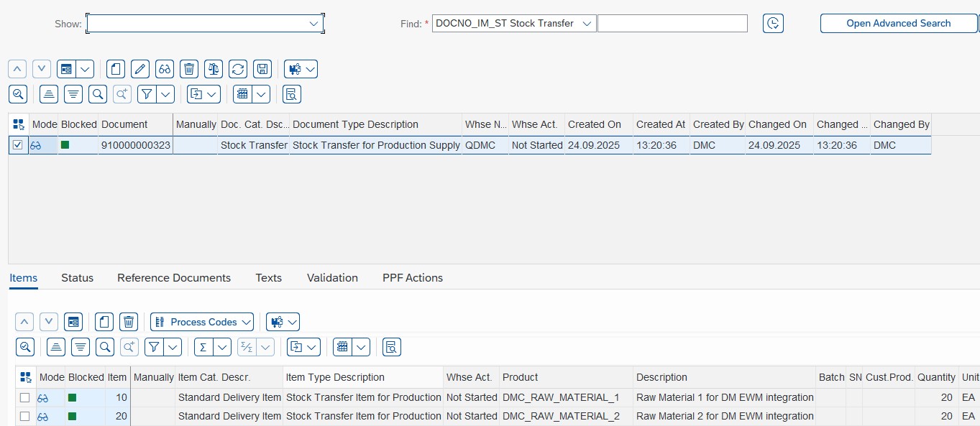Click the previous document up-arrow in header toolbar

pyautogui.click(x=17, y=69)
